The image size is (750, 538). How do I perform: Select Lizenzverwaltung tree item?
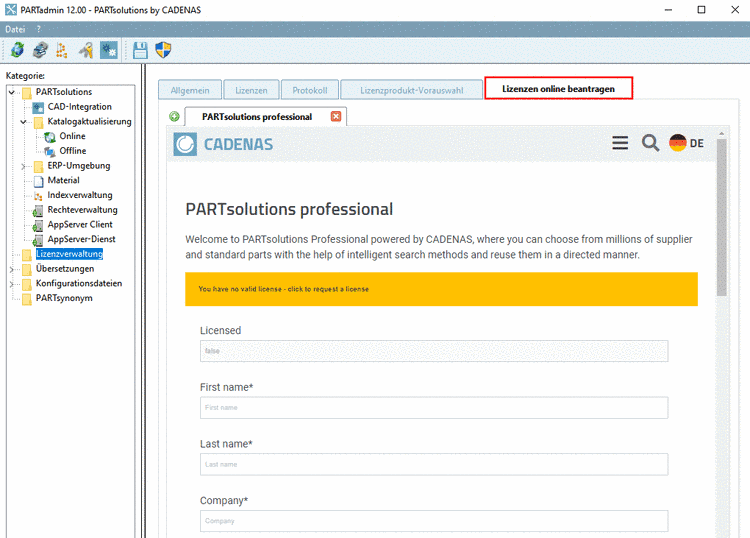pyautogui.click(x=69, y=254)
